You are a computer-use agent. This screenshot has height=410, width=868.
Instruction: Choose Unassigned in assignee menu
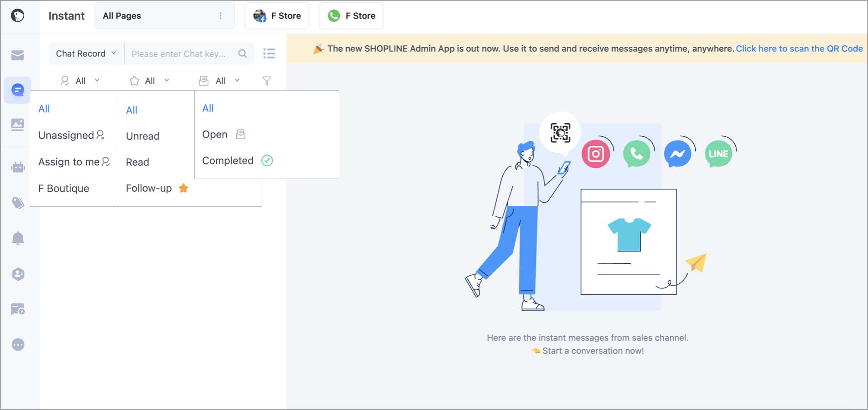(71, 135)
